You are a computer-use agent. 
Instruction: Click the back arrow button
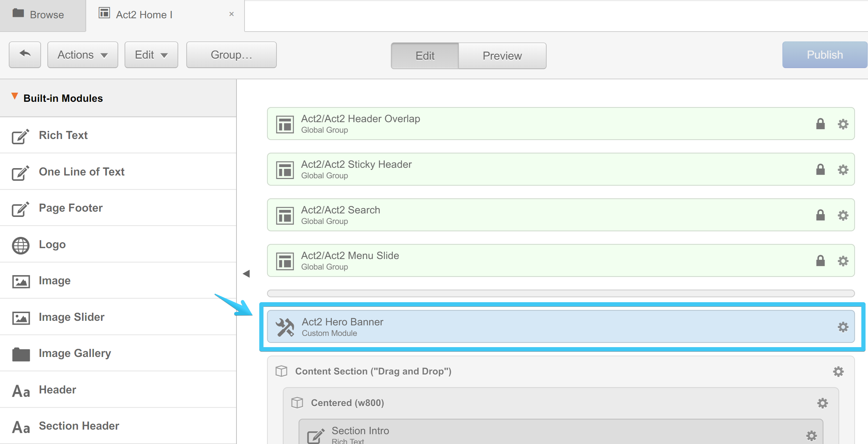(x=25, y=55)
